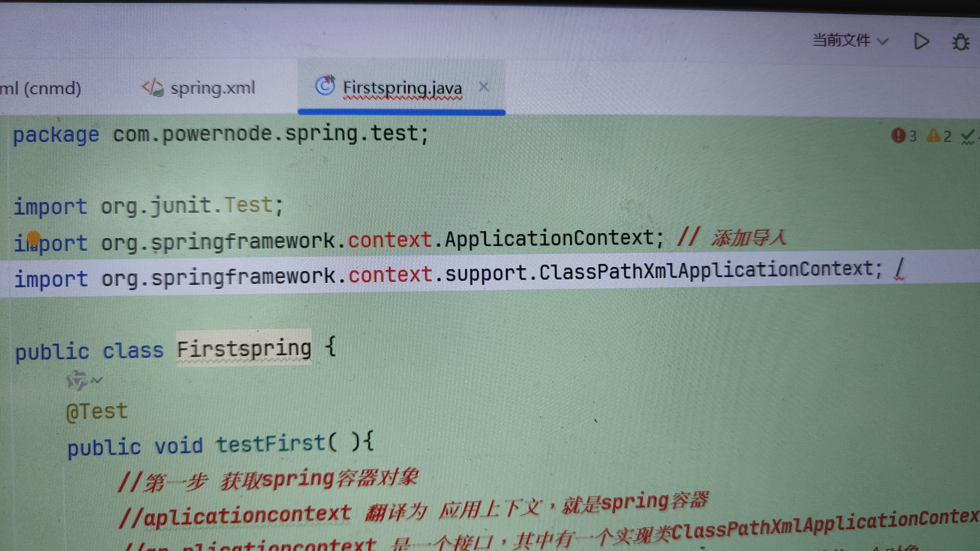Viewport: 980px width, 551px height.
Task: Click the spring.xml file type icon
Action: tap(153, 88)
